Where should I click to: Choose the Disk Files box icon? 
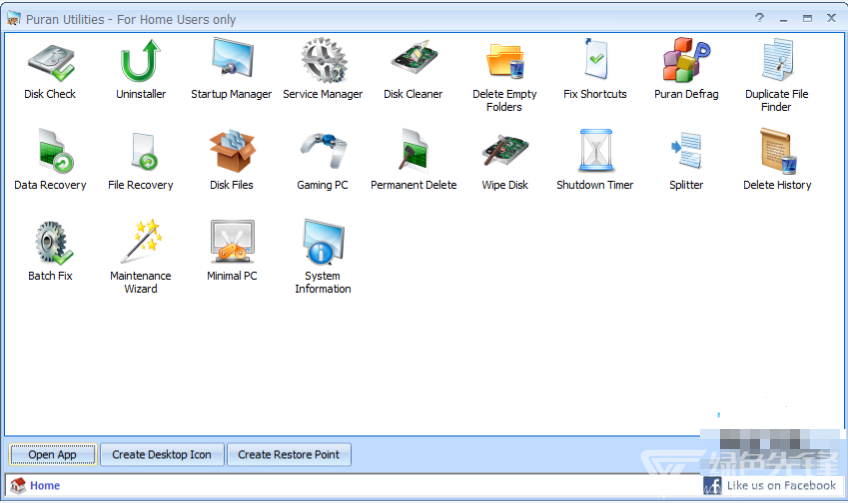pos(233,150)
